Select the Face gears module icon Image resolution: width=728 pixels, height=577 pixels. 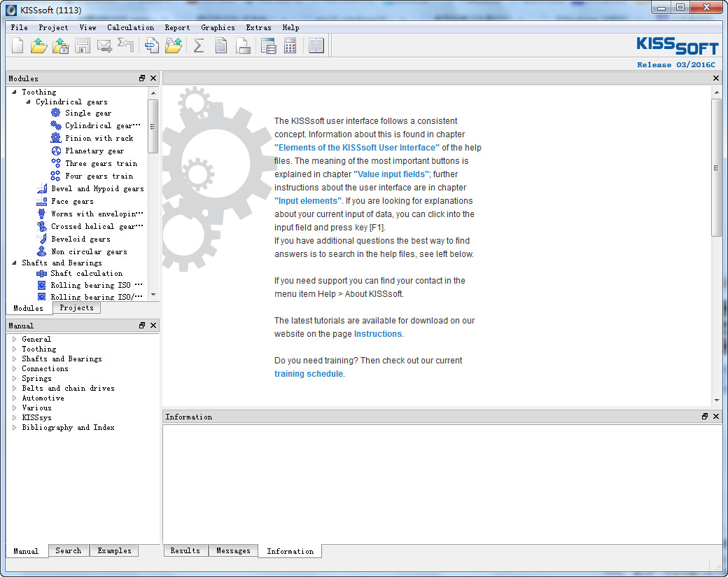click(x=42, y=201)
